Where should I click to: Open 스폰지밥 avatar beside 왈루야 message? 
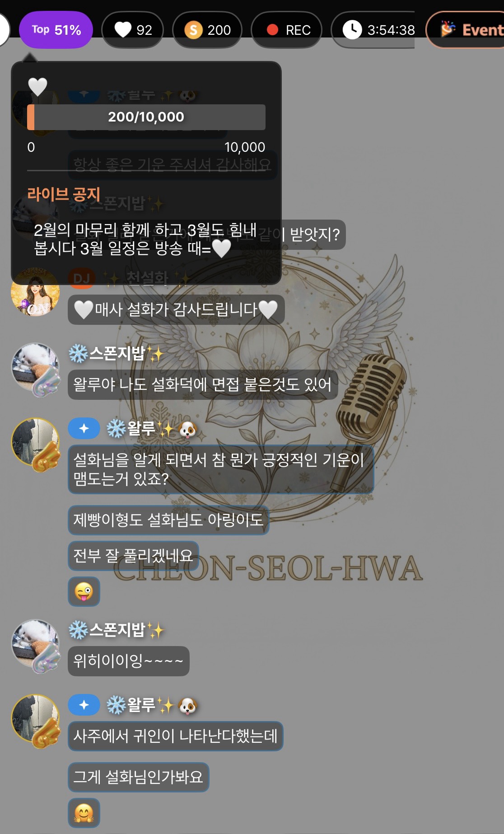pyautogui.click(x=36, y=369)
